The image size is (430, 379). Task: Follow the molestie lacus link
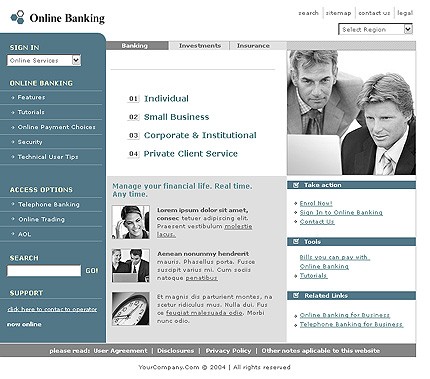[238, 226]
